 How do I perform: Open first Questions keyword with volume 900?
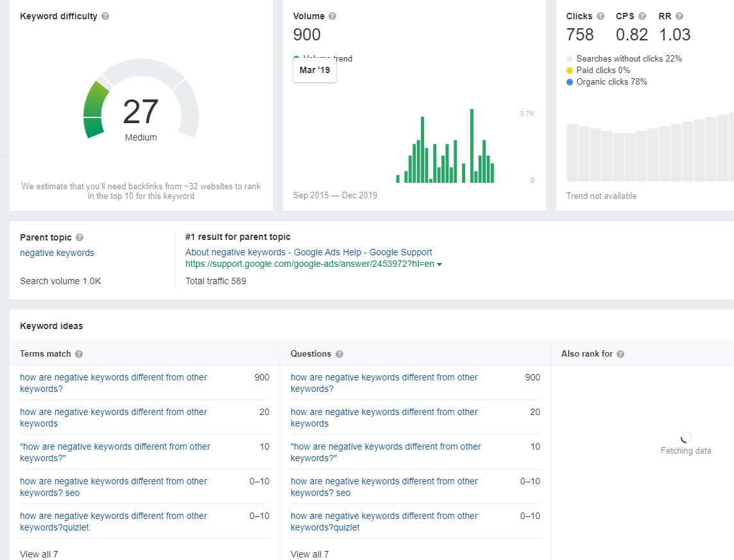click(384, 383)
